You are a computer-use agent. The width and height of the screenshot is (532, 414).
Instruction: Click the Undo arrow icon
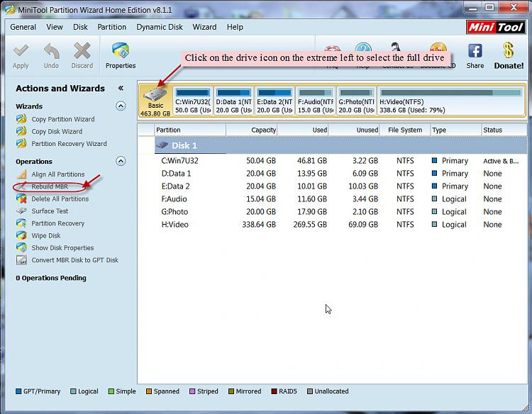pyautogui.click(x=51, y=51)
